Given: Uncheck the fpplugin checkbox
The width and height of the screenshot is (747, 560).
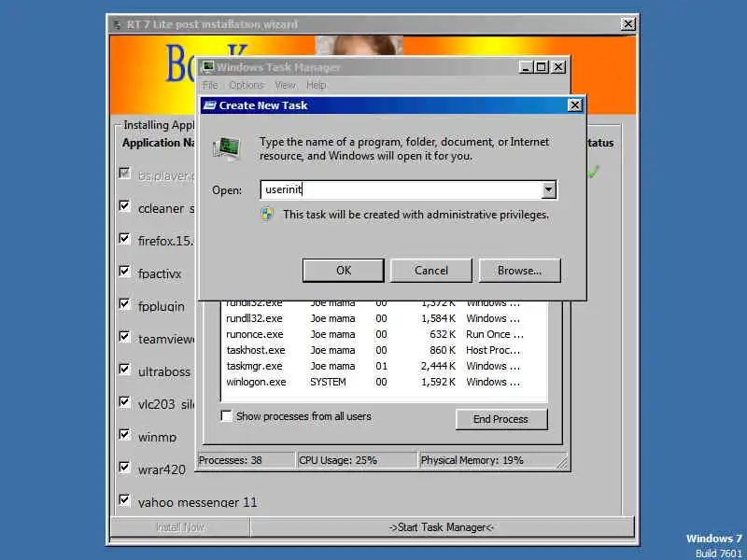Looking at the screenshot, I should (x=124, y=303).
